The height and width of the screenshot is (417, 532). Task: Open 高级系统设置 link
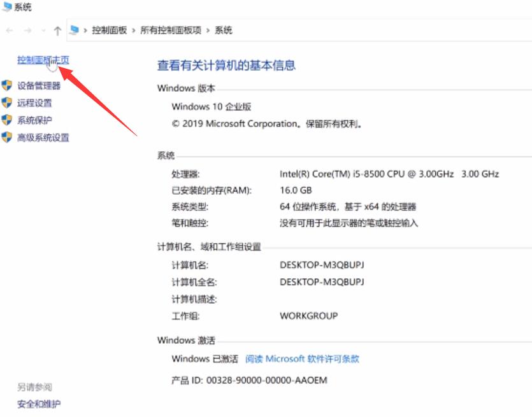pyautogui.click(x=43, y=138)
